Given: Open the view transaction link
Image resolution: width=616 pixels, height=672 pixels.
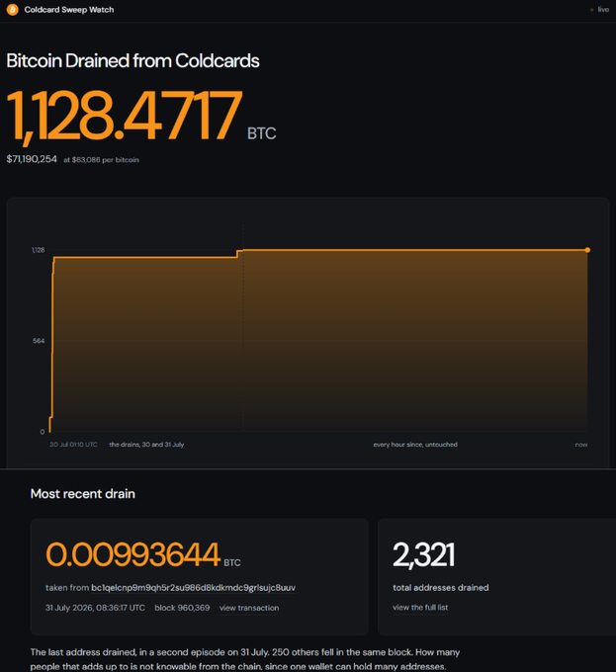Looking at the screenshot, I should [249, 608].
